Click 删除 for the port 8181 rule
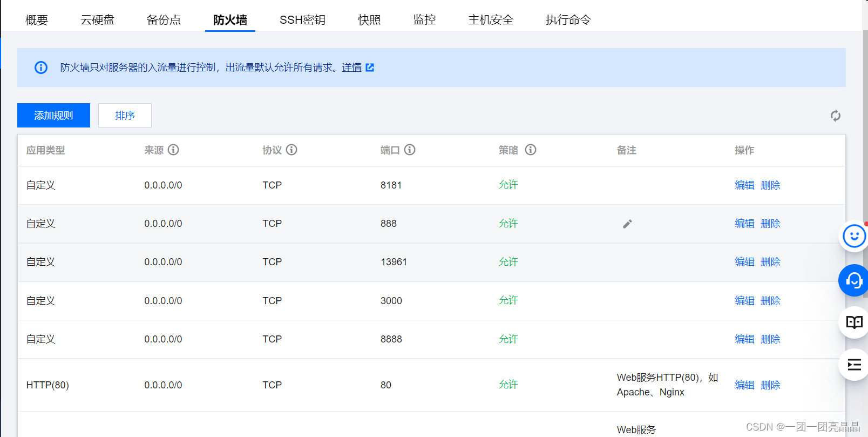Viewport: 868px width, 437px height. 770,185
